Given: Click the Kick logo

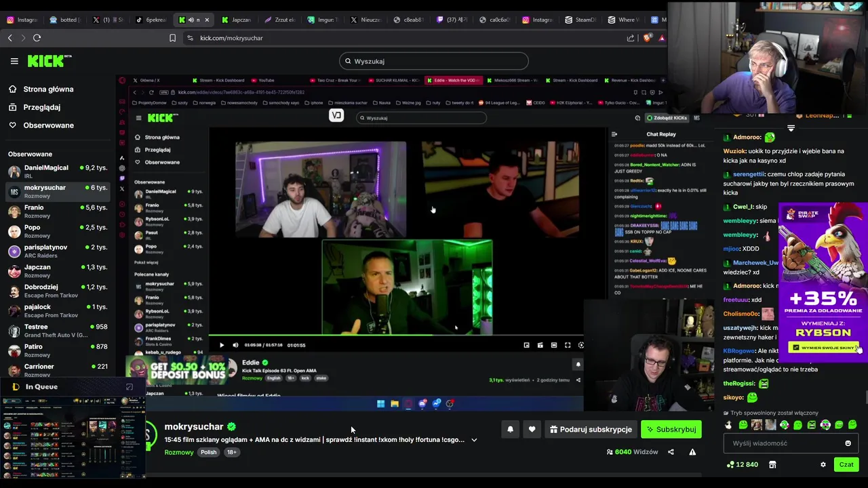Looking at the screenshot, I should [x=50, y=61].
